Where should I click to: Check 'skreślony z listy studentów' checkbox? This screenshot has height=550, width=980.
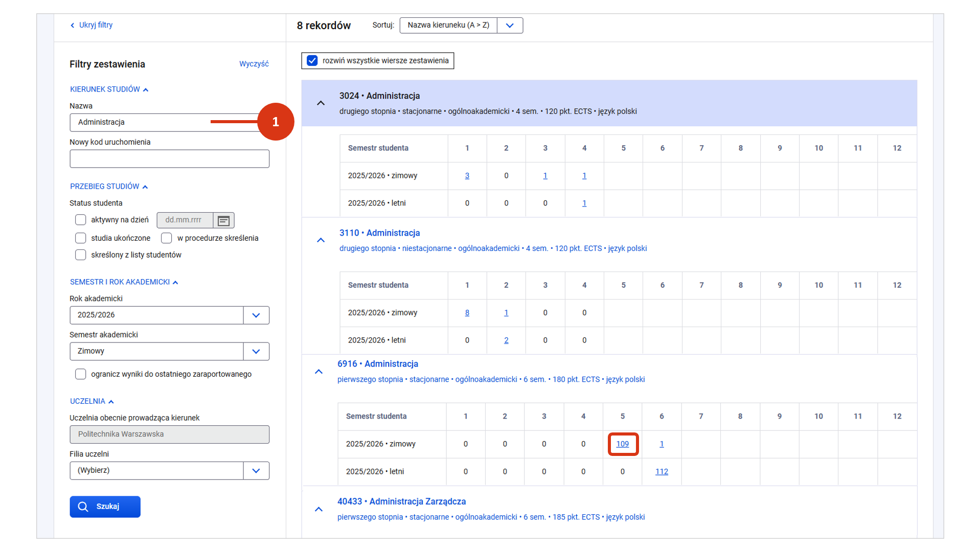pos(80,255)
